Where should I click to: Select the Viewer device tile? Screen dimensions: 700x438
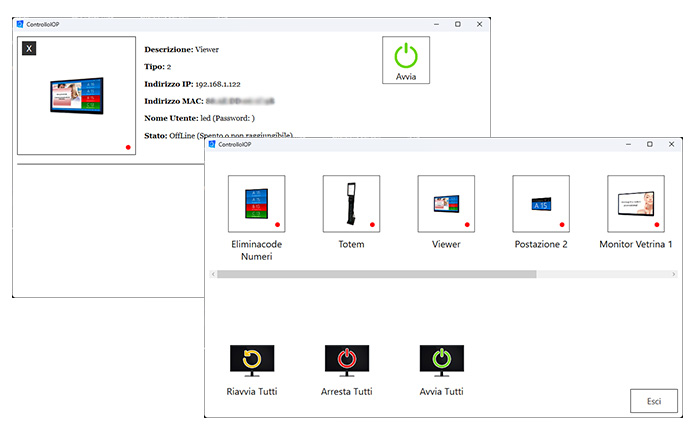[446, 204]
